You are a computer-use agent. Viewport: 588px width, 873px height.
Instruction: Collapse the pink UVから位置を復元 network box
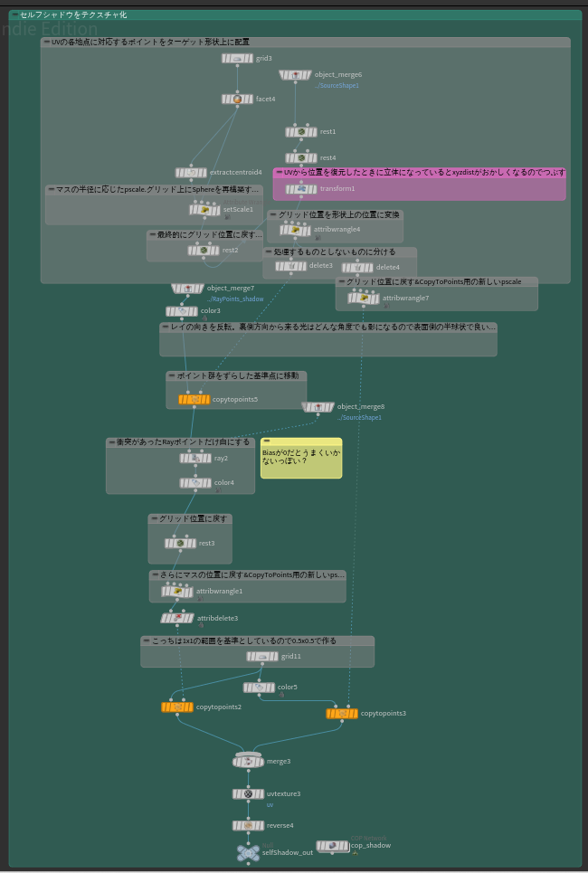(x=279, y=173)
